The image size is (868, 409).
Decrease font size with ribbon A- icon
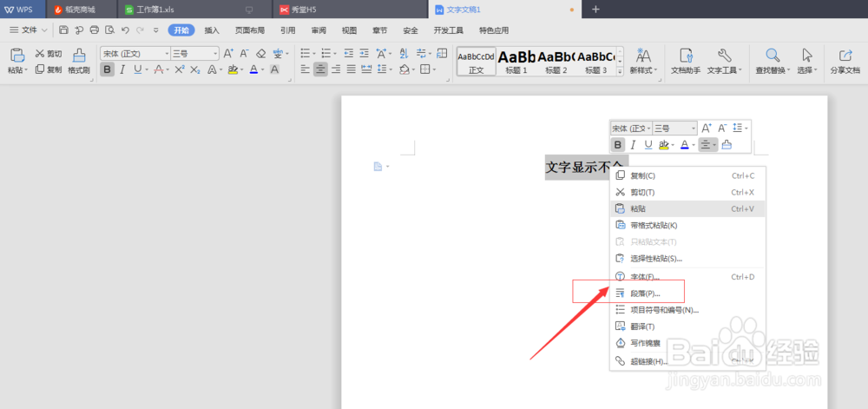(245, 54)
